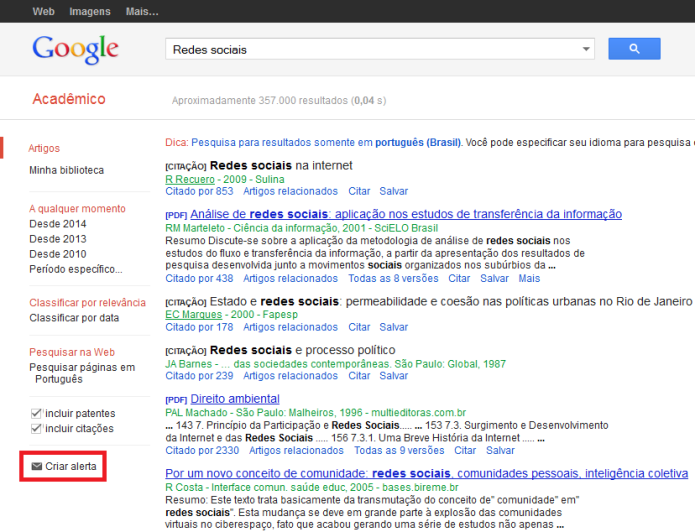The height and width of the screenshot is (532, 695).
Task: Open Citado por 178 link
Action: click(199, 327)
